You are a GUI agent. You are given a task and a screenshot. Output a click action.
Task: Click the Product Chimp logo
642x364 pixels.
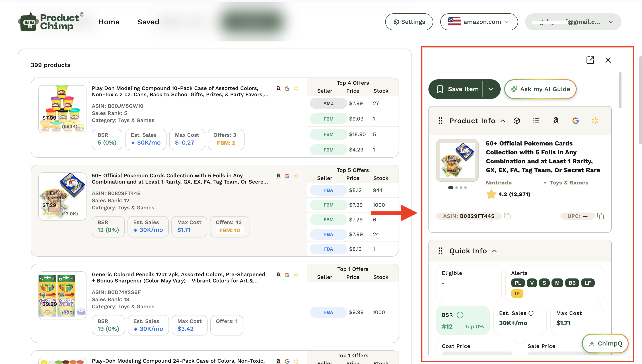(x=51, y=22)
